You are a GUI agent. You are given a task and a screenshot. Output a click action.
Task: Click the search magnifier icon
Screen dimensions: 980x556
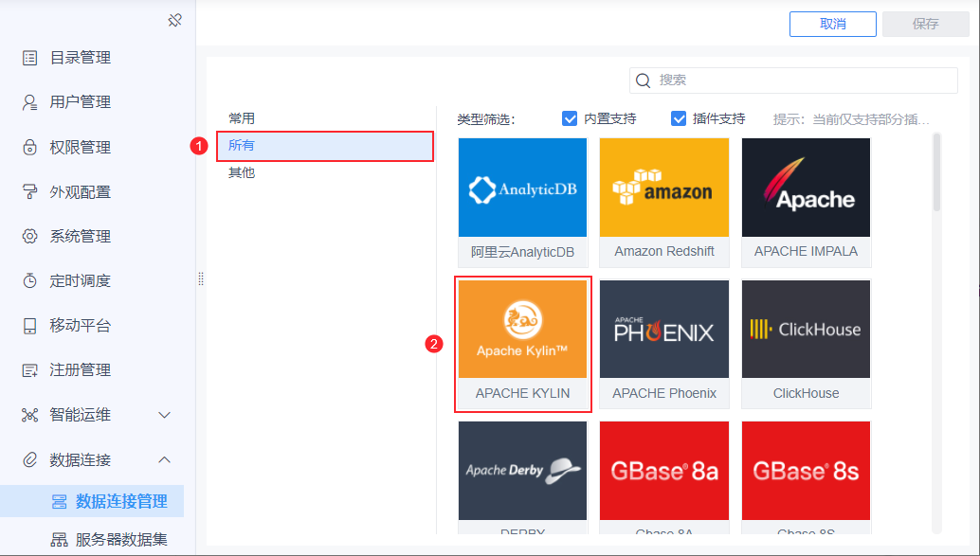pos(644,81)
